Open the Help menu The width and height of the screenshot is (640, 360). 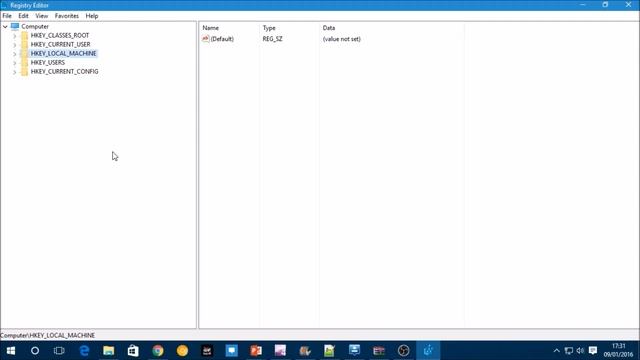[x=92, y=16]
